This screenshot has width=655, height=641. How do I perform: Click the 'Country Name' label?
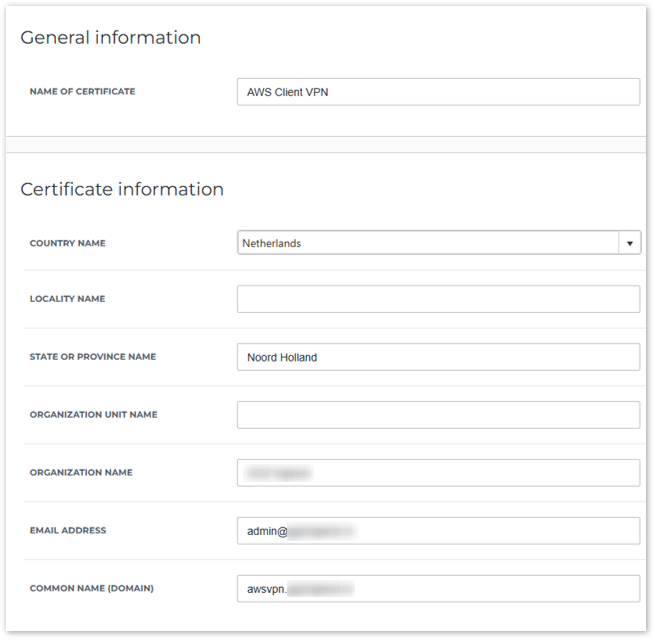click(x=67, y=243)
